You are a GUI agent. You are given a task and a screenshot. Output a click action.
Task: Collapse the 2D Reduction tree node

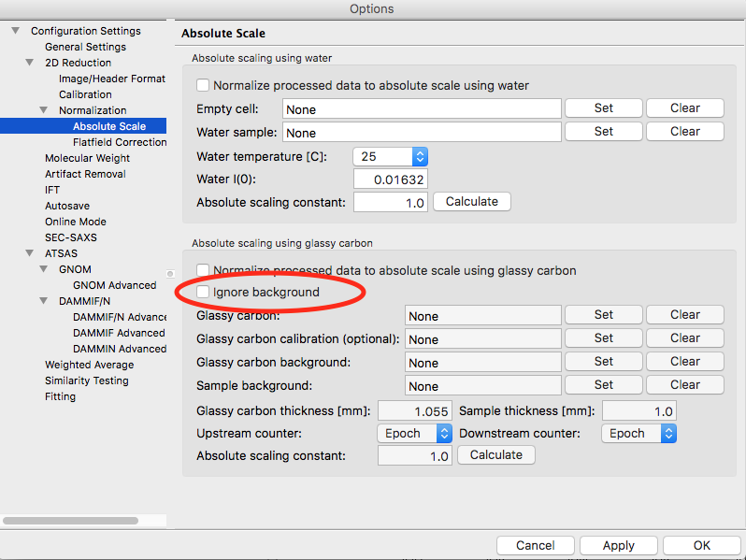30,63
